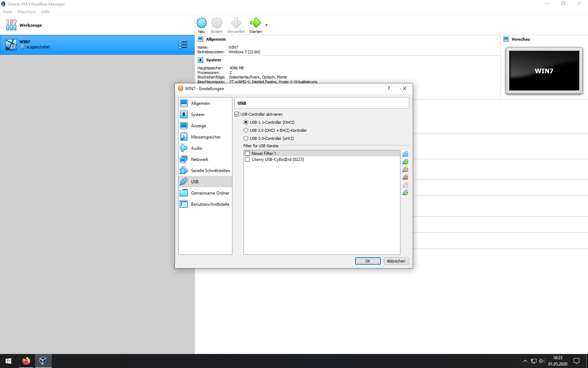Add new empty USB filter
This screenshot has height=368, width=588.
[405, 154]
